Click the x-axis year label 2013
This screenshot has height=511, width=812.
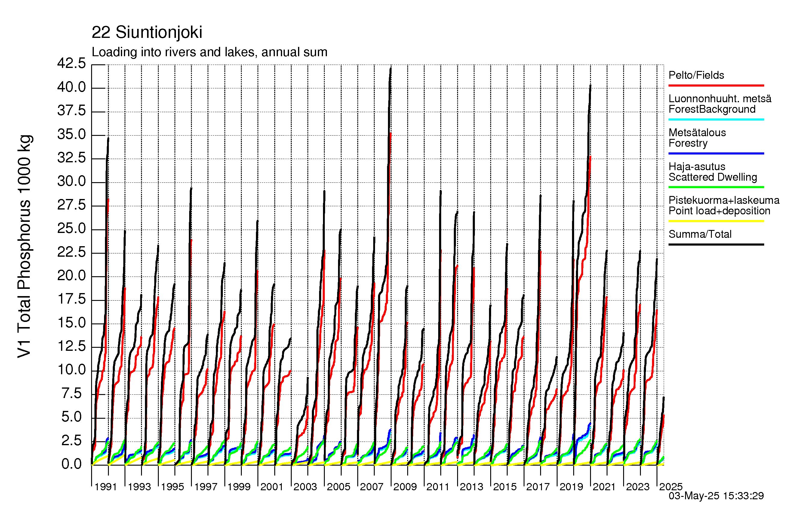pyautogui.click(x=472, y=487)
